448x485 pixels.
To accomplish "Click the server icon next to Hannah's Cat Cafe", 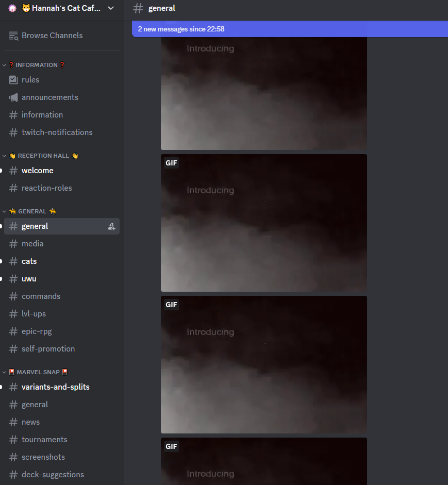I will pyautogui.click(x=12, y=8).
